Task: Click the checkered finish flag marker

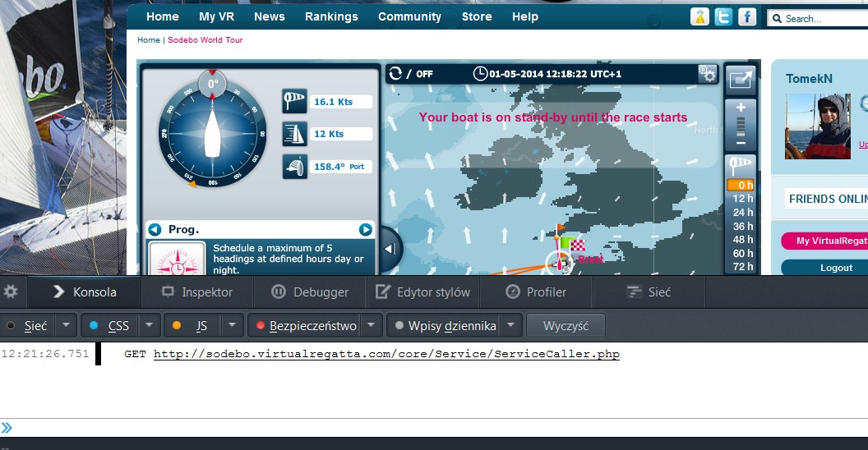Action: 577,246
